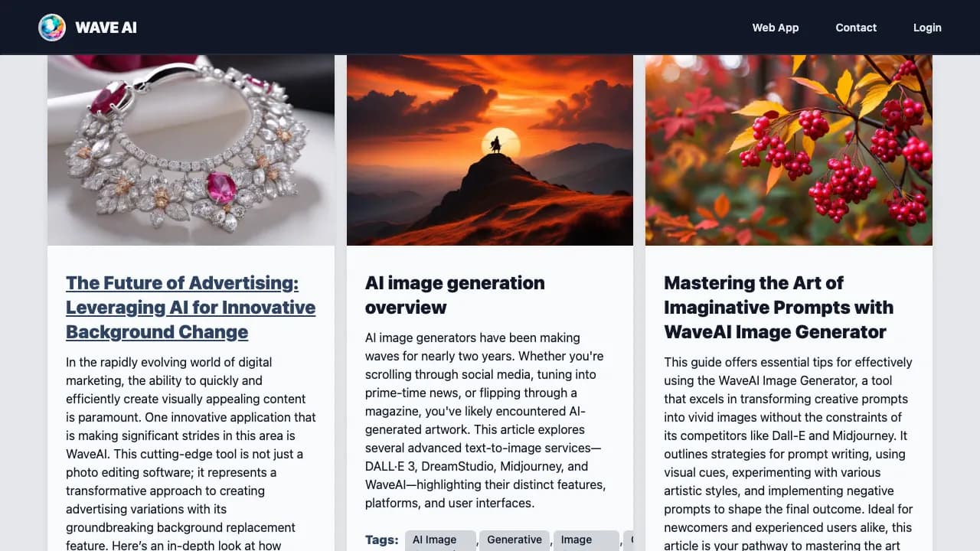
Task: Click the WaveAI prompt guide summary text
Action: (789, 453)
